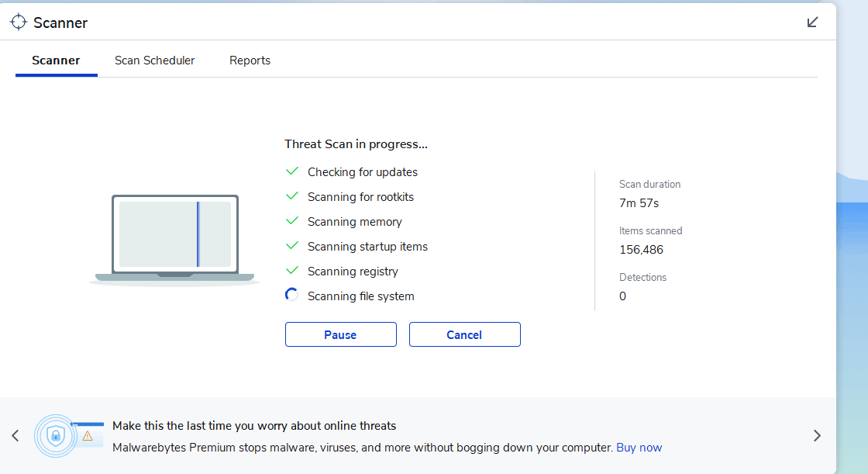This screenshot has width=868, height=474.
Task: Click the checkmark next to Scanning for rootkits
Action: (x=292, y=196)
